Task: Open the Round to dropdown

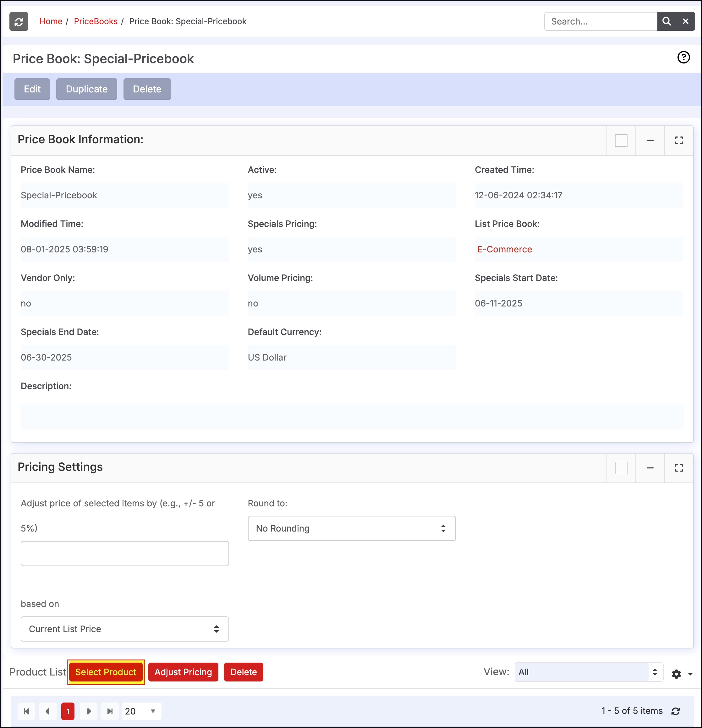Action: 352,528
